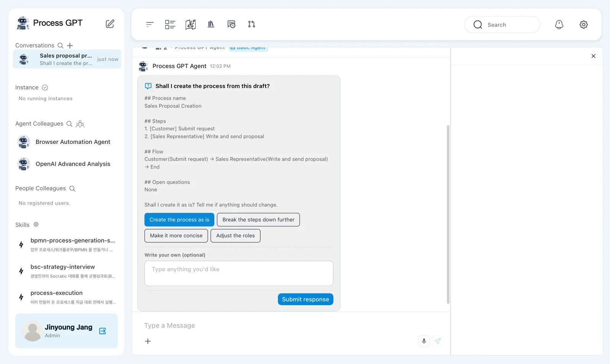Toggle the sidebar menu icon in top toolbar
The height and width of the screenshot is (364, 610).
click(x=150, y=24)
